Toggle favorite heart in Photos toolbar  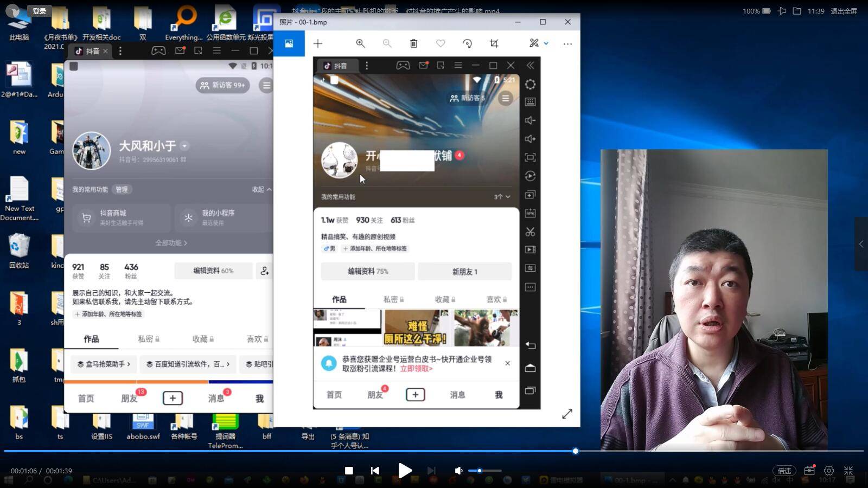click(x=441, y=43)
